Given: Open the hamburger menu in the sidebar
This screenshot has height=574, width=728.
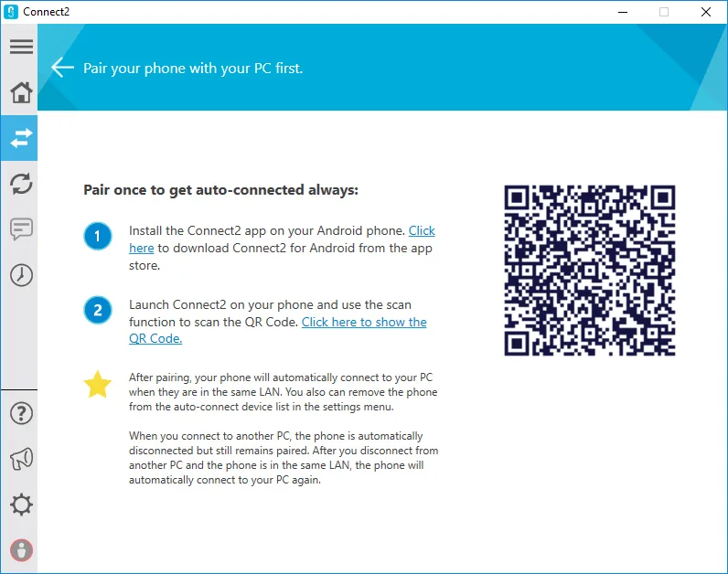Looking at the screenshot, I should (x=21, y=47).
